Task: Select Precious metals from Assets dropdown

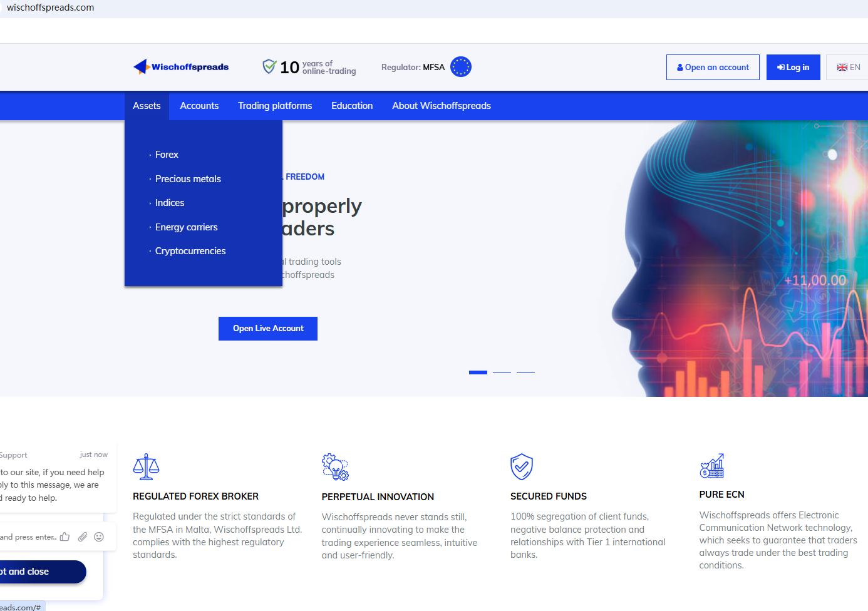Action: click(188, 179)
